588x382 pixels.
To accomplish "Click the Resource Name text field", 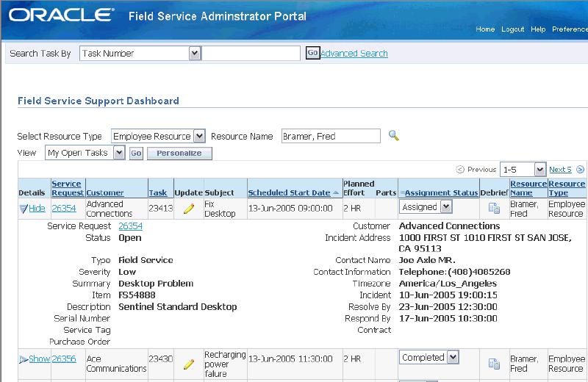I will [x=330, y=136].
